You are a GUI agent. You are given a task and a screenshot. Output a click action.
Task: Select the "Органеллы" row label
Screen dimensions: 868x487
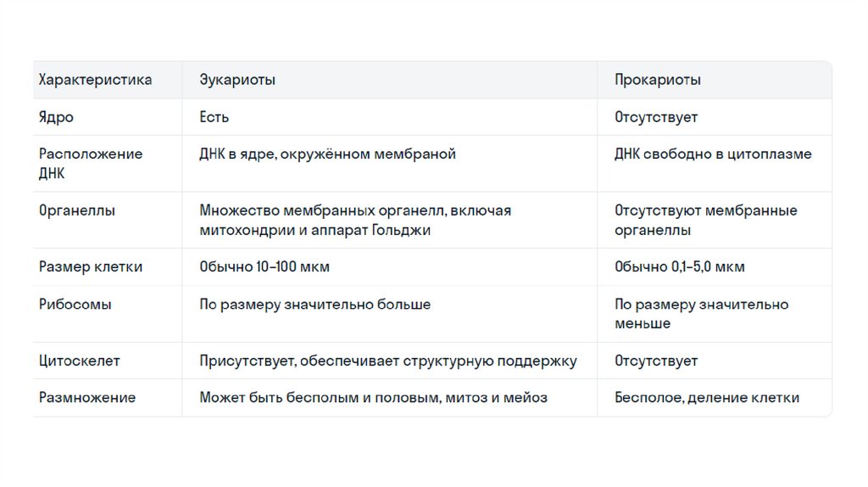click(76, 210)
